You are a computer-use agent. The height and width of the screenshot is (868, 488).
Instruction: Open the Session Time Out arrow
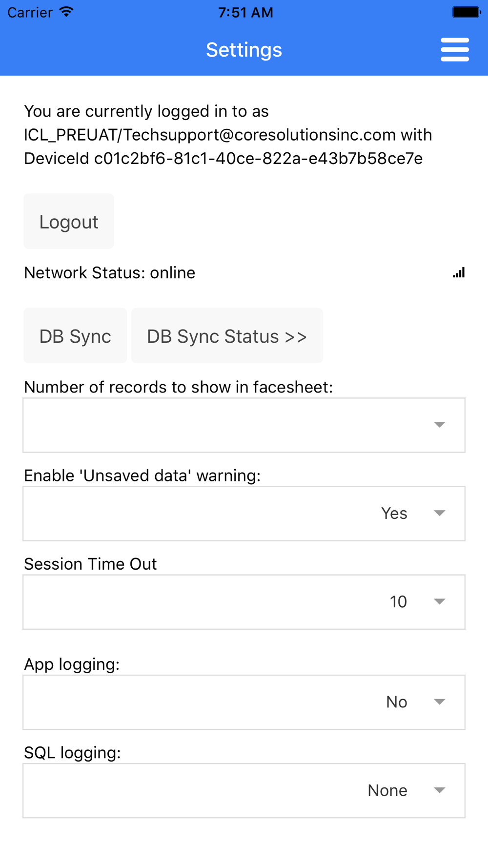pyautogui.click(x=440, y=601)
